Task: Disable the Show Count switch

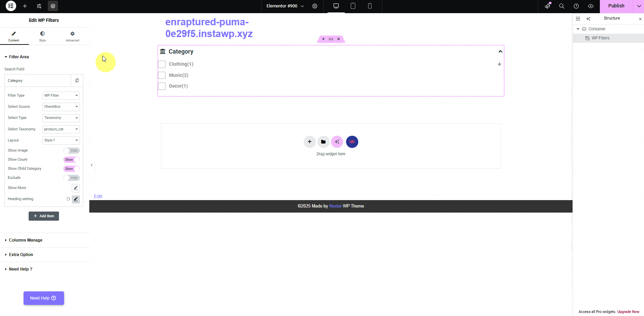Action: (71, 160)
